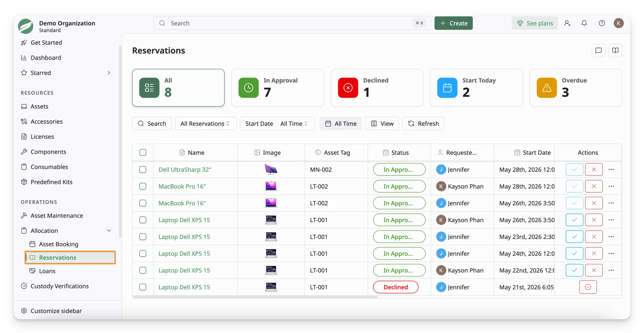Decline Kayson Phan's MacBook Pro reservation
The height and width of the screenshot is (333, 644).
pos(594,186)
